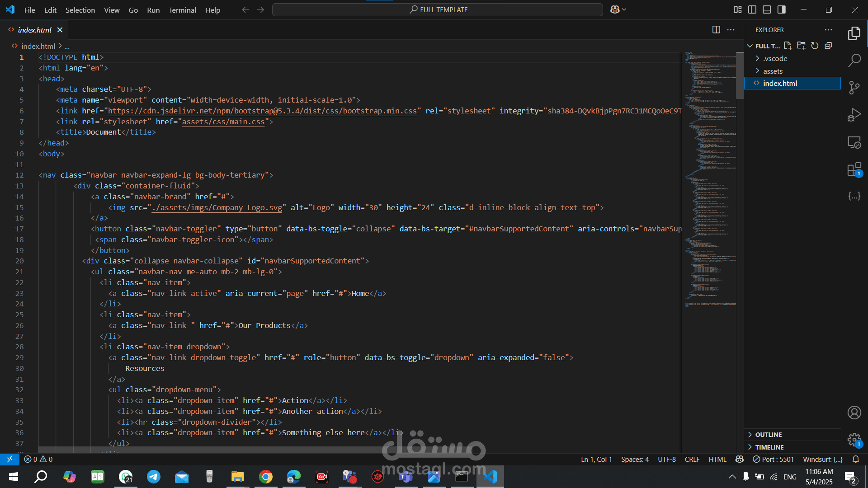The height and width of the screenshot is (488, 868).
Task: Click the New File icon in Explorer
Action: [788, 46]
